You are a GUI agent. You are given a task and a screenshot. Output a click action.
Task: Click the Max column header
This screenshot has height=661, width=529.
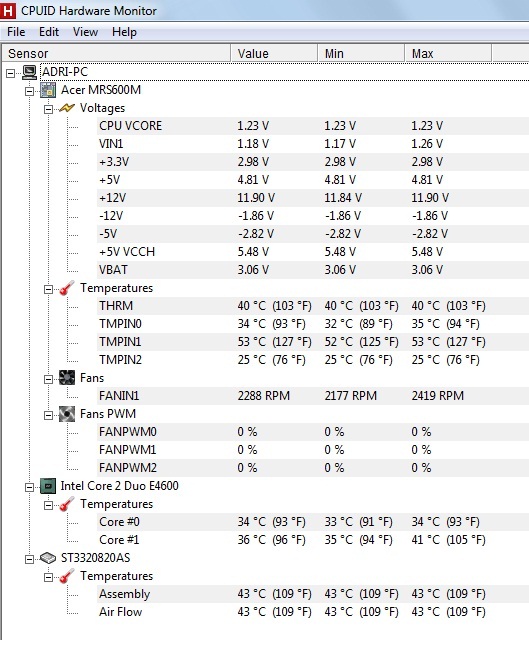(x=448, y=54)
